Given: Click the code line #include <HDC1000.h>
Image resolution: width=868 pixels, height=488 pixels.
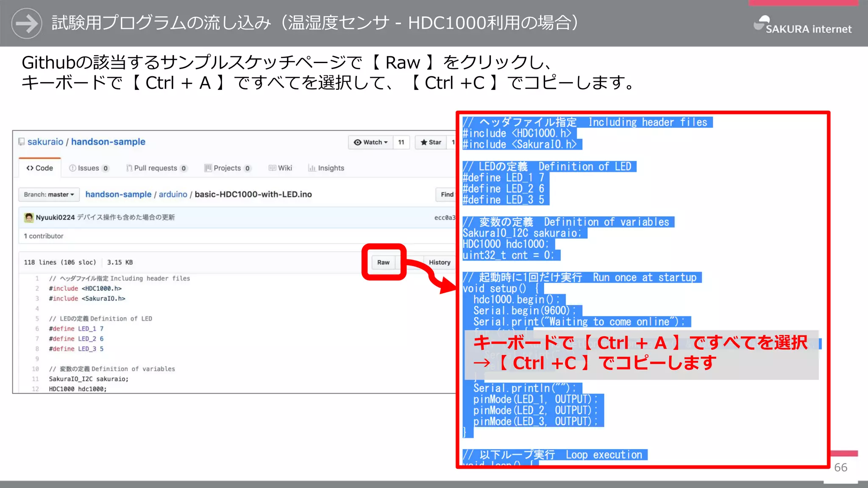Looking at the screenshot, I should [85, 288].
